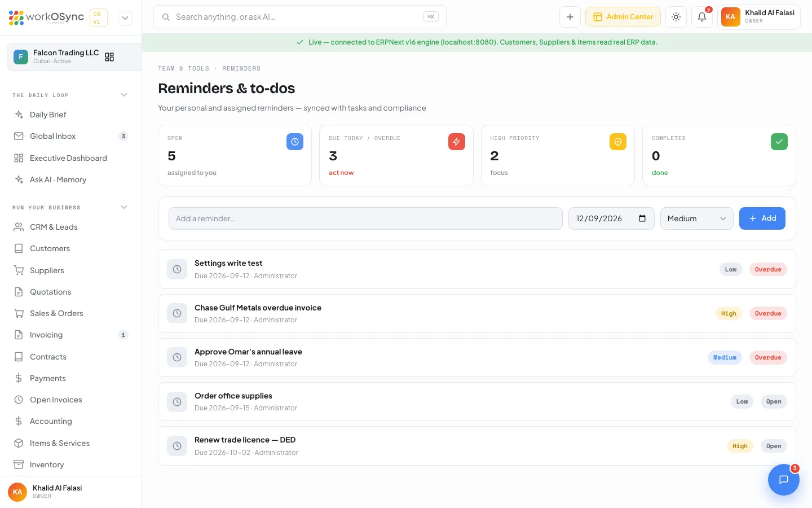Open the workspace switcher chevron beside OS V1

coord(125,17)
